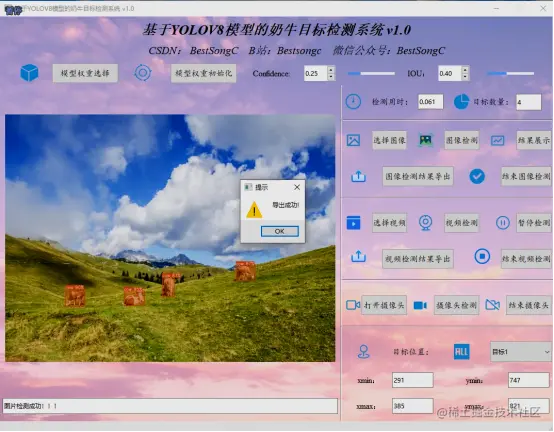Click the IOU slider
The image size is (554, 432).
(x=510, y=73)
